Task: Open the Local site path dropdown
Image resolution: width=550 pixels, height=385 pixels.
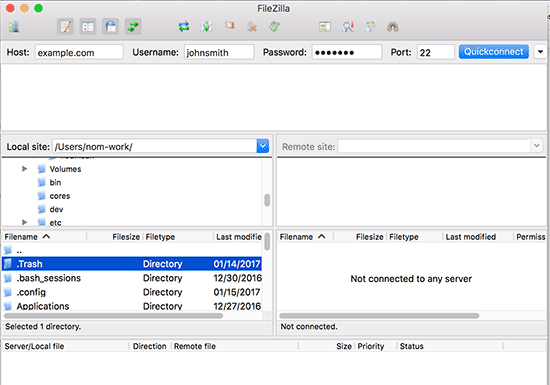Action: tap(263, 146)
